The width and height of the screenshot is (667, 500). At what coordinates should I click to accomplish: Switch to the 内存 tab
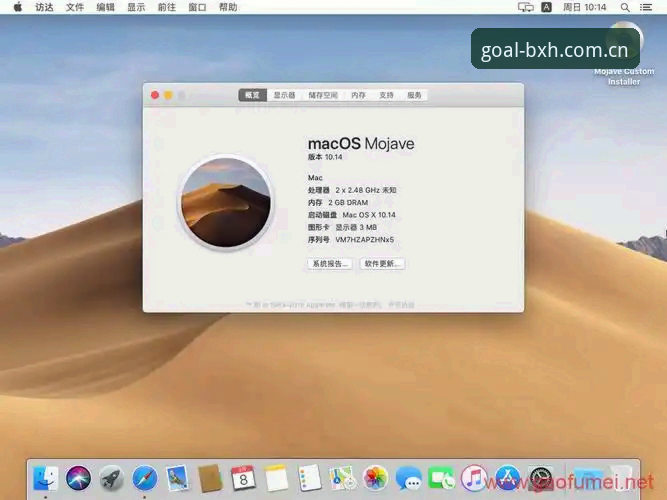pyautogui.click(x=358, y=95)
